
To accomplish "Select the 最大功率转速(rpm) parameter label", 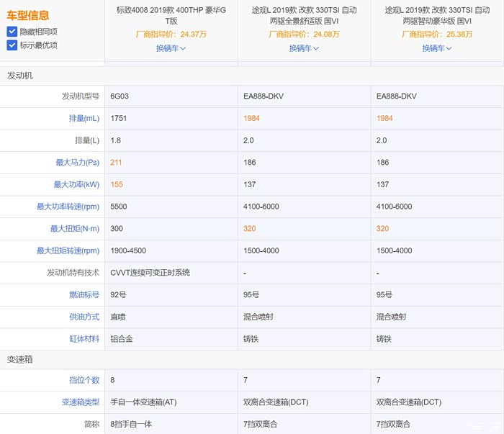I will pyautogui.click(x=68, y=207).
